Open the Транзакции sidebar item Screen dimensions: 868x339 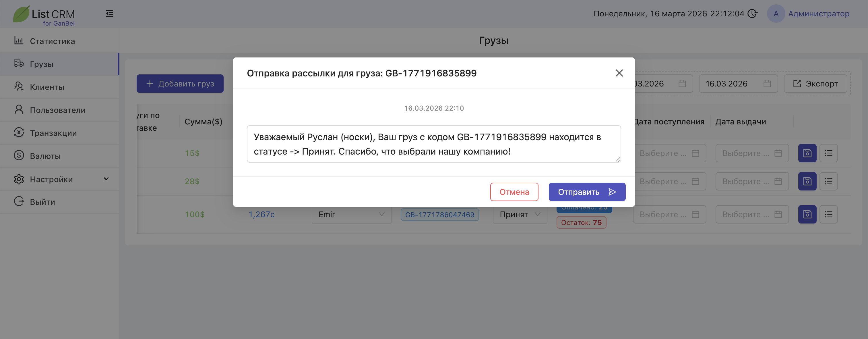pos(53,133)
